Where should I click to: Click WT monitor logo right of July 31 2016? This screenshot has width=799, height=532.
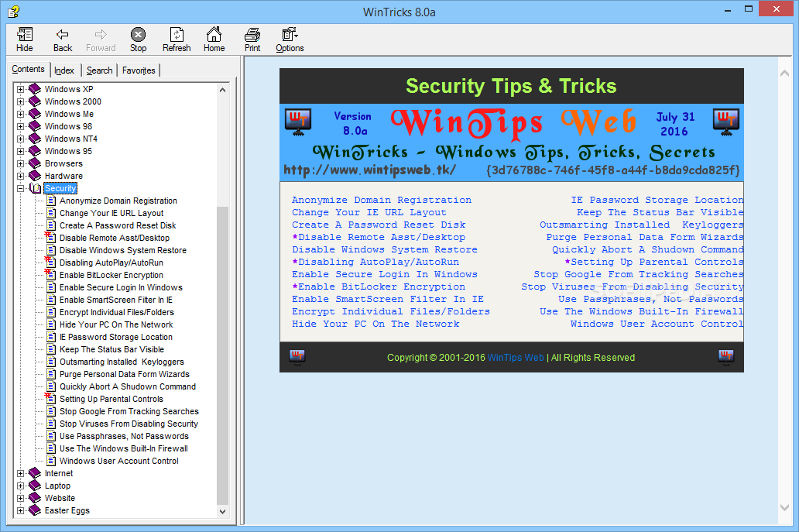[726, 123]
